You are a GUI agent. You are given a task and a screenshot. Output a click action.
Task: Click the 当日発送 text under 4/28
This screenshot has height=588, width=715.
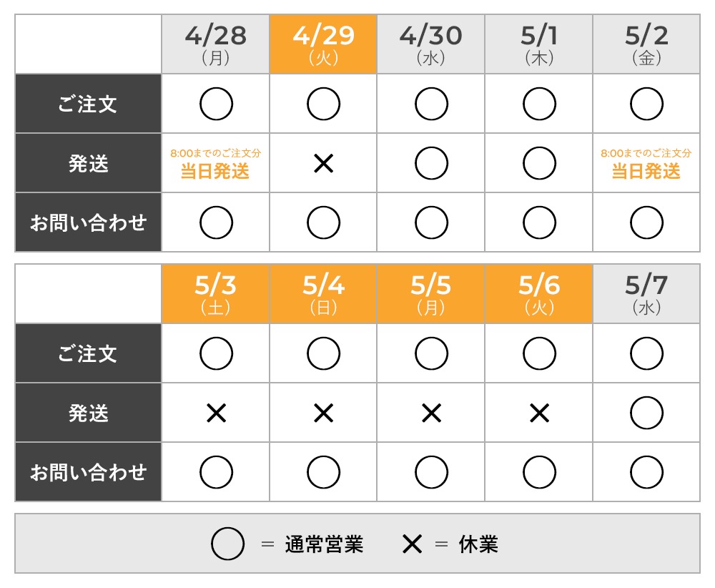215,172
